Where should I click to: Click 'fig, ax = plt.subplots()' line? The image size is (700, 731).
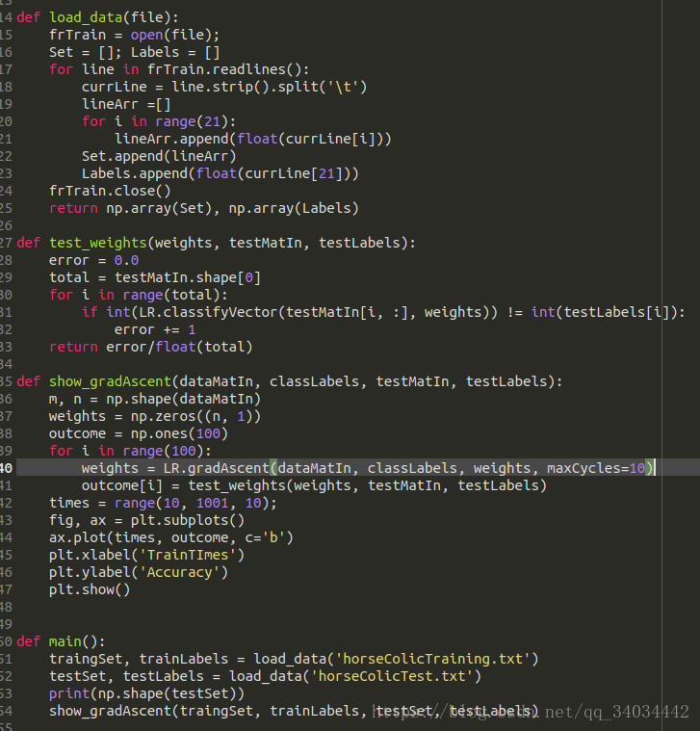coord(146,520)
